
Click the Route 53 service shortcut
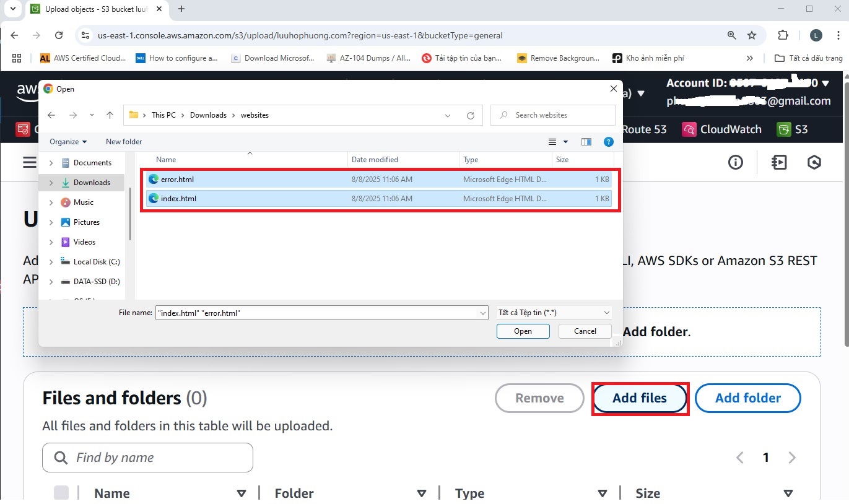pos(644,129)
